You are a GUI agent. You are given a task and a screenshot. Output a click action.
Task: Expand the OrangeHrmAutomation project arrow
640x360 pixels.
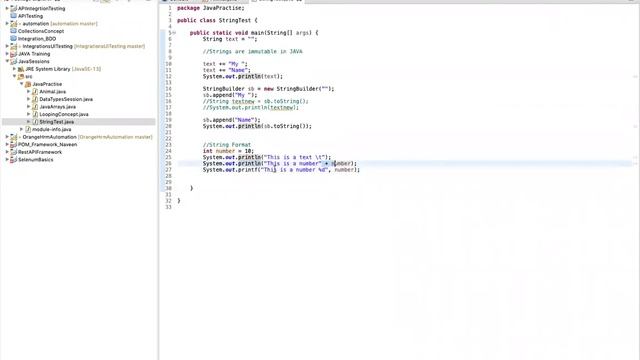[x=7, y=137]
